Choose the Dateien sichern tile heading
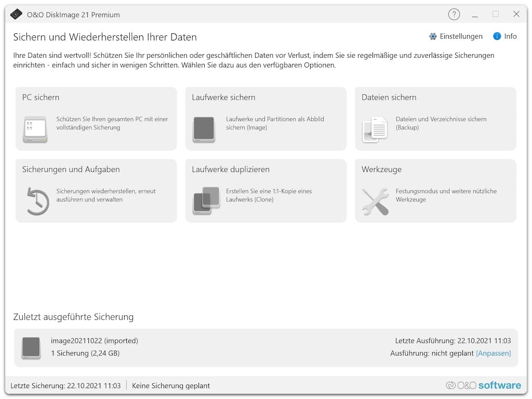This screenshot has width=532, height=399. tap(389, 97)
